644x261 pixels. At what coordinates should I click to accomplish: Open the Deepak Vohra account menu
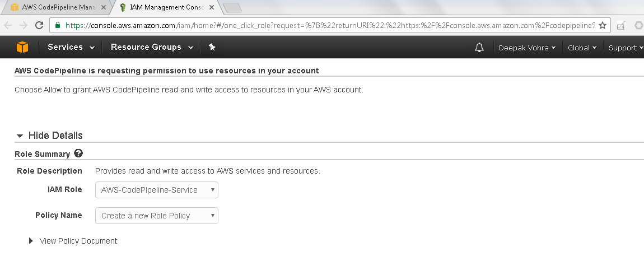tap(527, 48)
